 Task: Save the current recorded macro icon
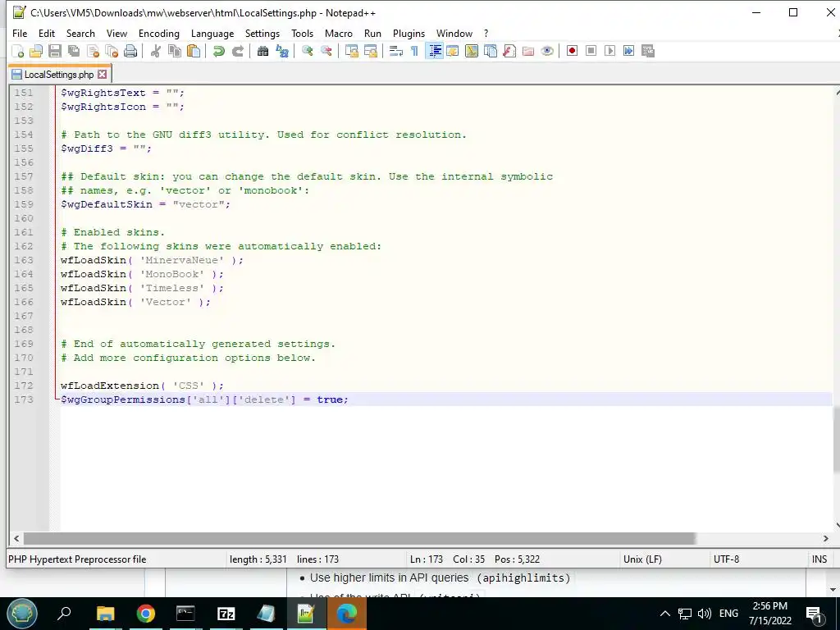pos(648,51)
